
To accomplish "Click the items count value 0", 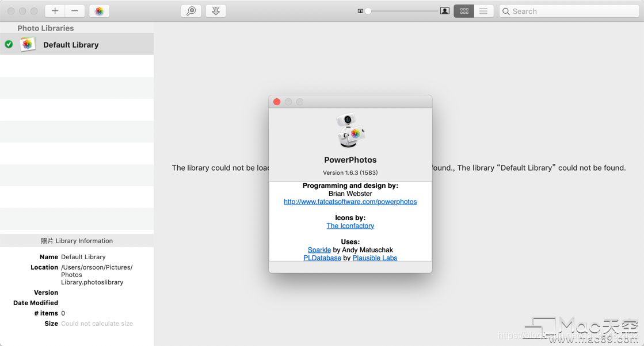I will pyautogui.click(x=63, y=313).
